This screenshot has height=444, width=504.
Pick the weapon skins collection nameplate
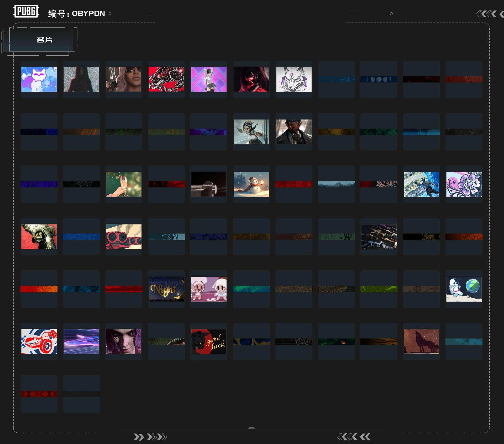[x=379, y=237]
